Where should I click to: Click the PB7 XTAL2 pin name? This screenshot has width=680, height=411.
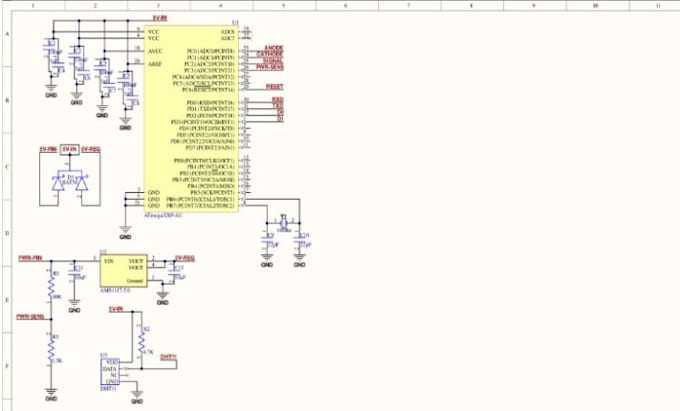[x=200, y=205]
